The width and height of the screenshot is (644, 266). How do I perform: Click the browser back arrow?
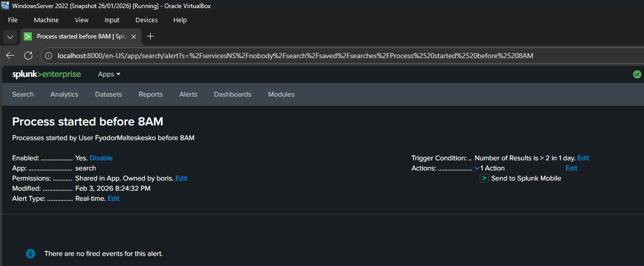[10, 56]
